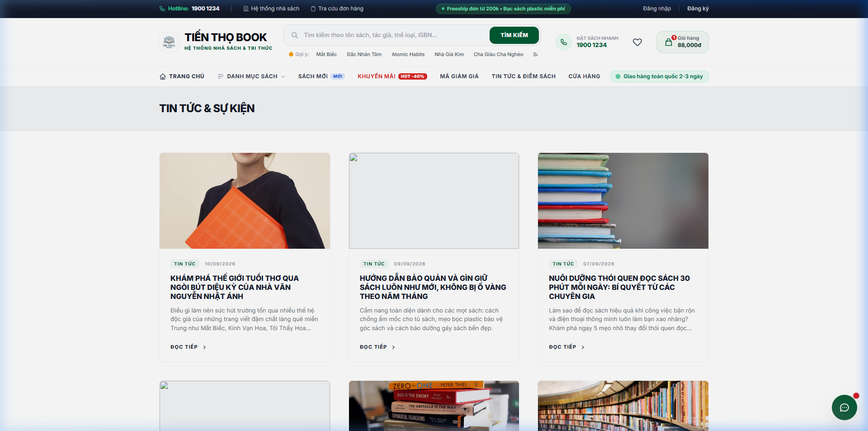Click date text 10/09/2026
Image resolution: width=868 pixels, height=431 pixels.
[x=220, y=264]
